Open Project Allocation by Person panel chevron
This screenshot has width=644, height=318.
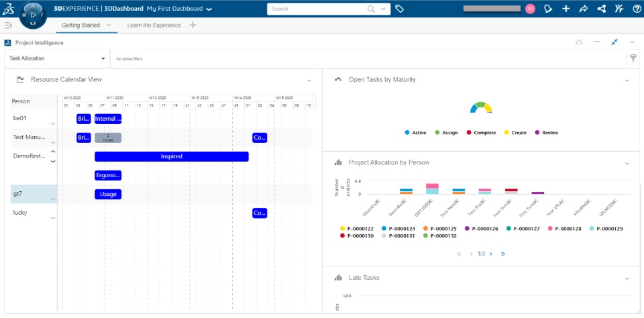click(627, 164)
